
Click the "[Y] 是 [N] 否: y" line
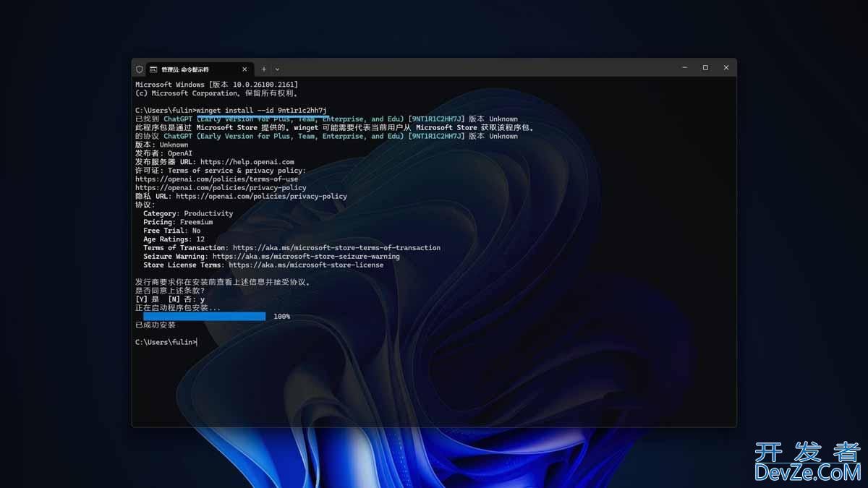point(170,299)
